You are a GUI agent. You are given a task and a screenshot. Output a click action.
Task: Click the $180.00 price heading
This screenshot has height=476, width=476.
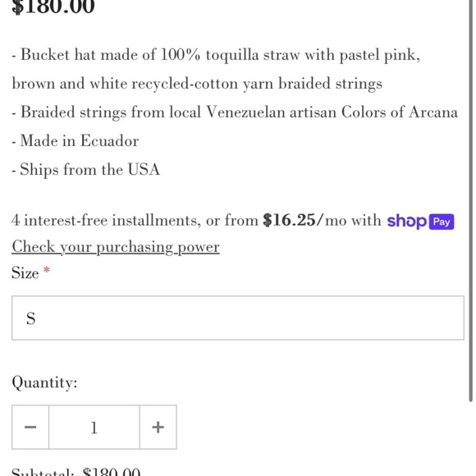[53, 7]
